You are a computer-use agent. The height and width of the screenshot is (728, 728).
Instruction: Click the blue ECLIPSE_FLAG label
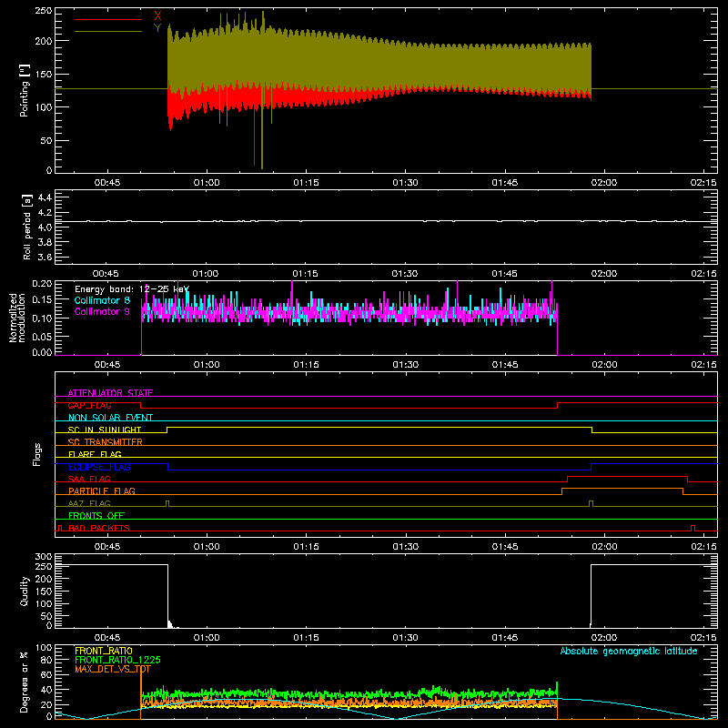coord(99,467)
